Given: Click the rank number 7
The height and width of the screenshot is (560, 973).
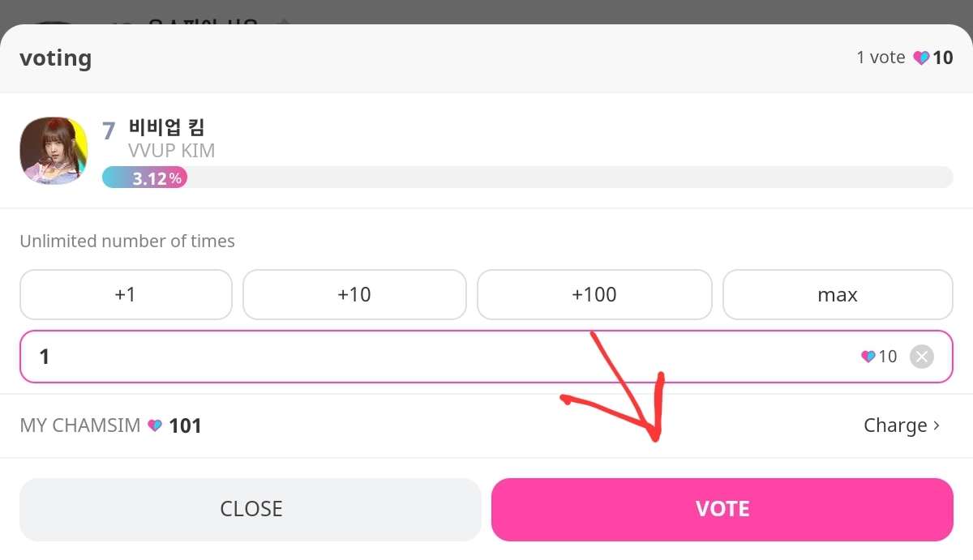Looking at the screenshot, I should point(109,130).
